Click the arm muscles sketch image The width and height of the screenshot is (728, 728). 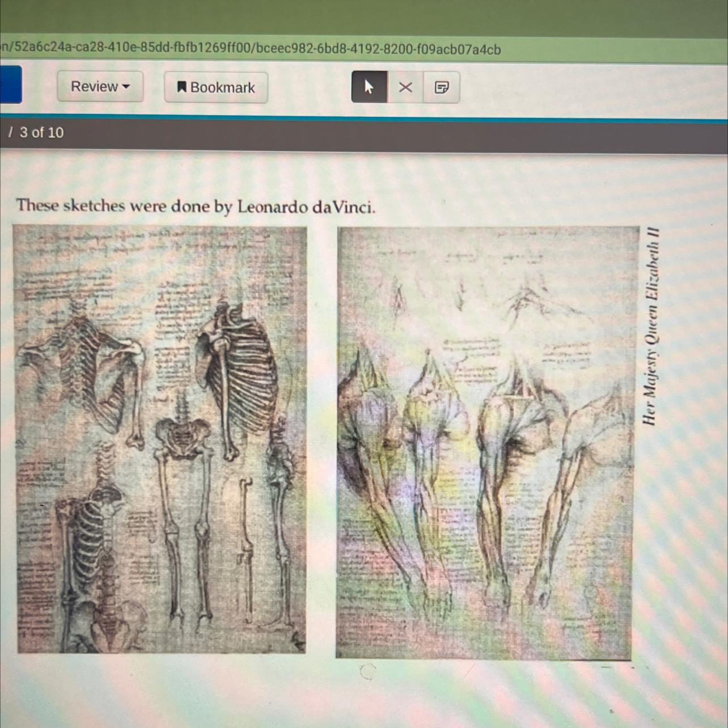(x=486, y=443)
